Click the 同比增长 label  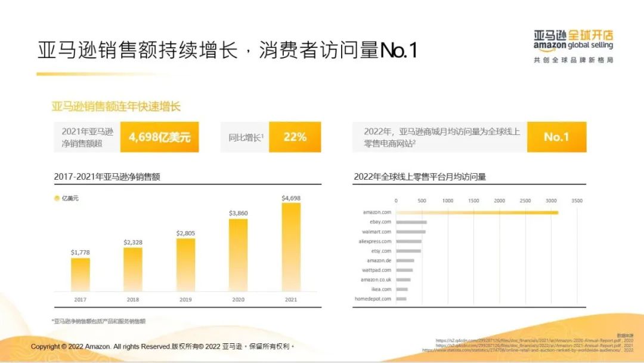point(246,137)
